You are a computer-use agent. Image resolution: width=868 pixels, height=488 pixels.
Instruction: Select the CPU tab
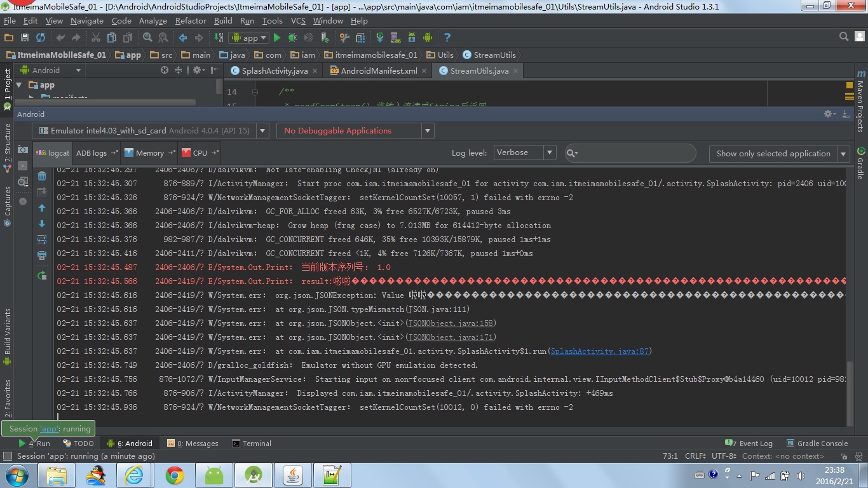click(200, 152)
